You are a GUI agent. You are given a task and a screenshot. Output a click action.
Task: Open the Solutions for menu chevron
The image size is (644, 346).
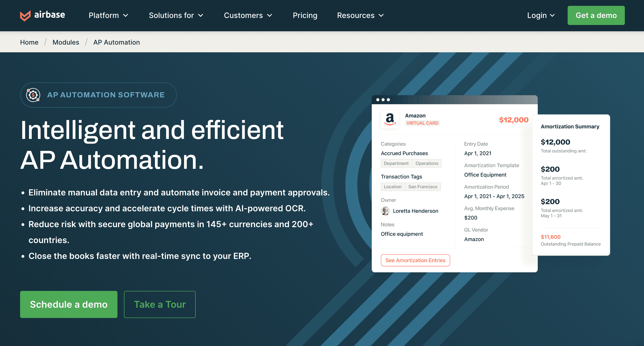(x=201, y=15)
